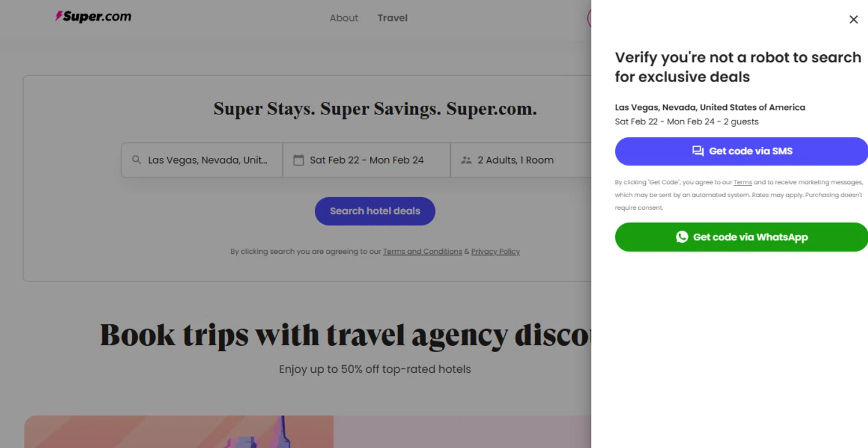
Task: Click the calendar icon beside the dates
Action: (299, 160)
